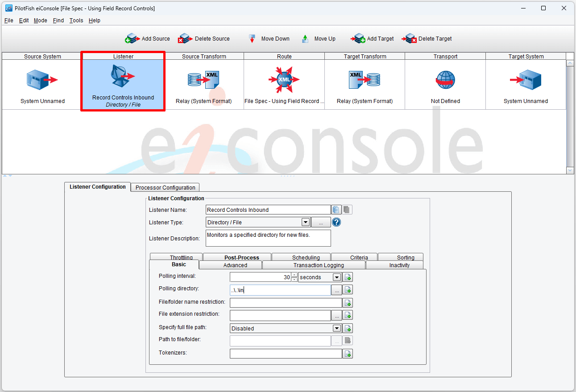Click the paste icon beside Listener Name
The width and height of the screenshot is (576, 392).
pos(347,210)
